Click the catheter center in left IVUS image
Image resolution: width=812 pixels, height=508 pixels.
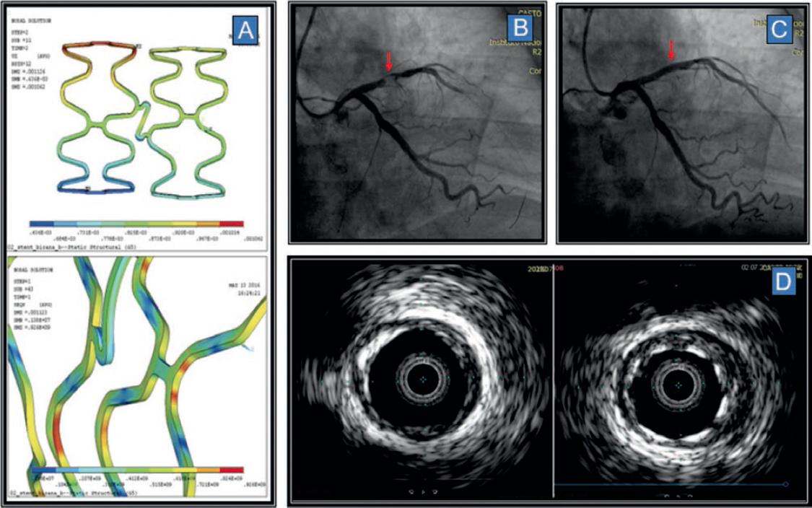424,378
